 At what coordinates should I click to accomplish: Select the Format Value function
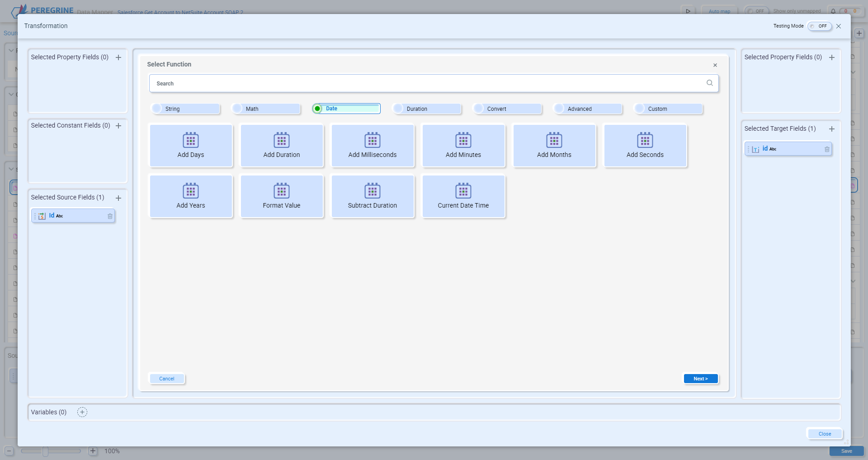pos(282,196)
